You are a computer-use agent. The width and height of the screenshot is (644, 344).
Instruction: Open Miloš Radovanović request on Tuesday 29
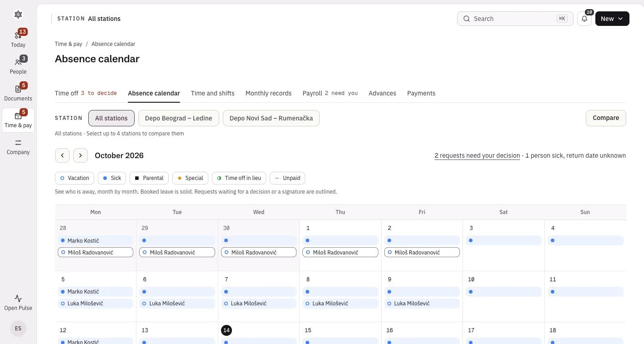[x=177, y=252]
